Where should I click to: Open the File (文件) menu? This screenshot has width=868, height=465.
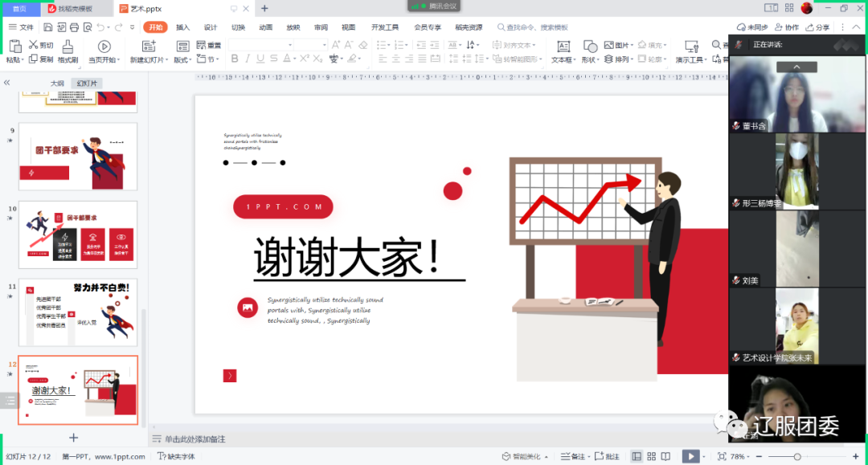[21, 27]
